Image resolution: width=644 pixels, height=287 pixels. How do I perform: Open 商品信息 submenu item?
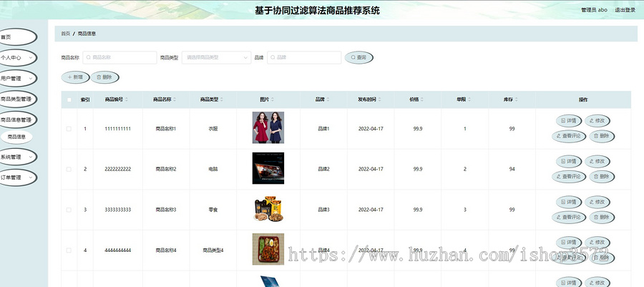tap(16, 137)
